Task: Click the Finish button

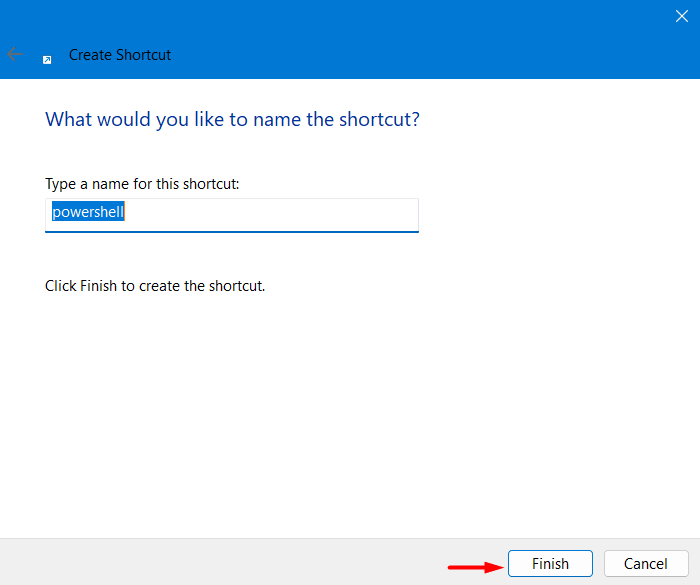Action: click(x=550, y=564)
